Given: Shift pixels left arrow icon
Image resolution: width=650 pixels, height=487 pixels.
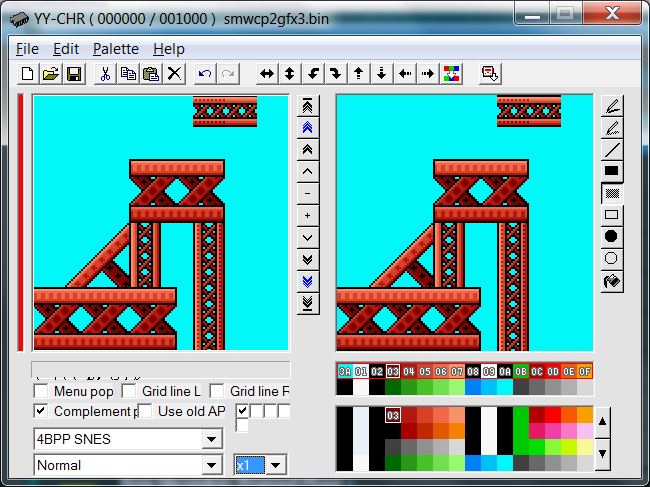Looking at the screenshot, I should click(x=405, y=74).
